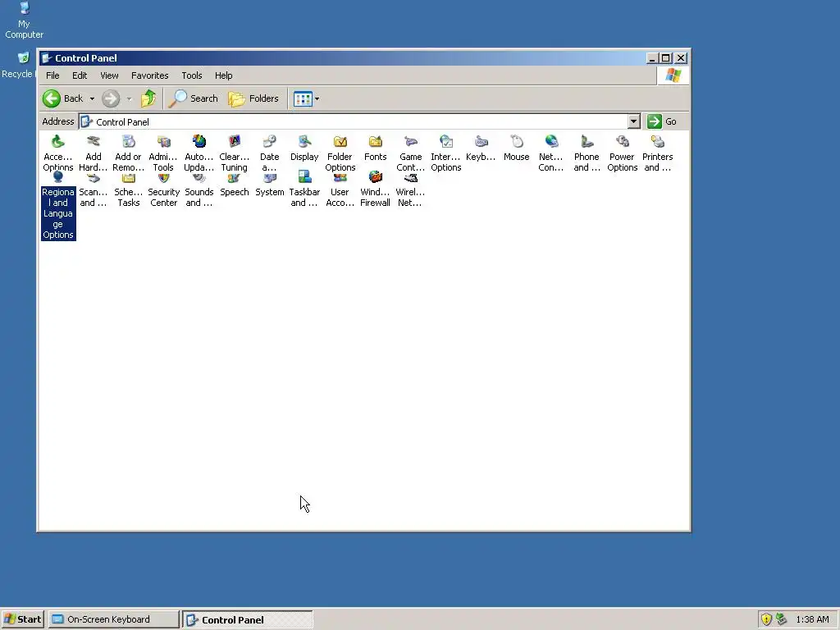Switch to On-Screen Keyboard taskbar button

pos(113,619)
